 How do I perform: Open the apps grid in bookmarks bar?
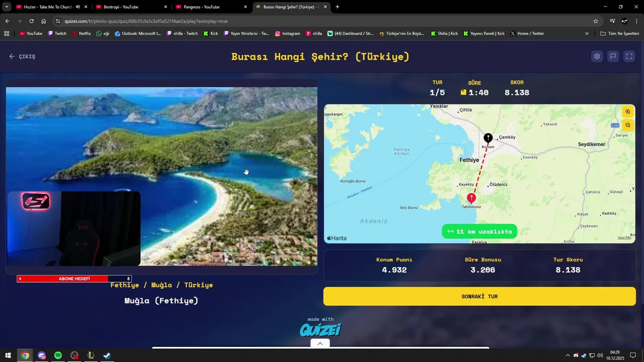pos(7,33)
